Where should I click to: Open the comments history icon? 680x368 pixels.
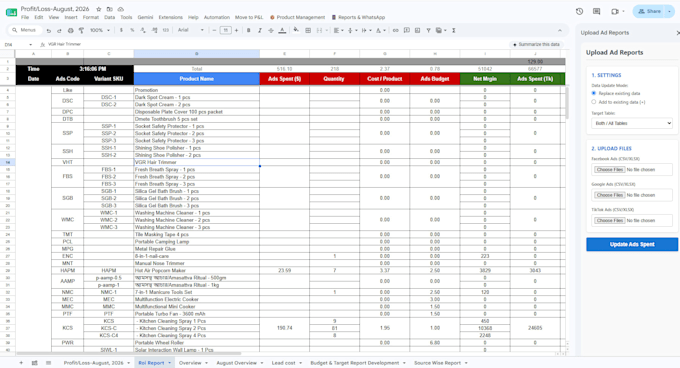[597, 12]
